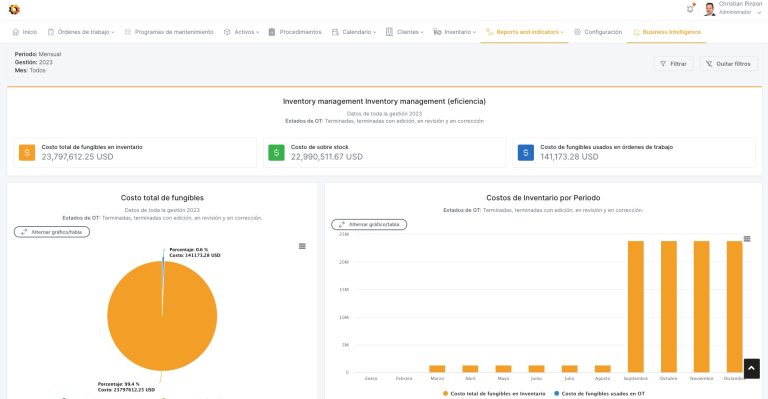Open pie chart hamburger export menu
Viewport: 768px width, 399px height.
tap(302, 246)
